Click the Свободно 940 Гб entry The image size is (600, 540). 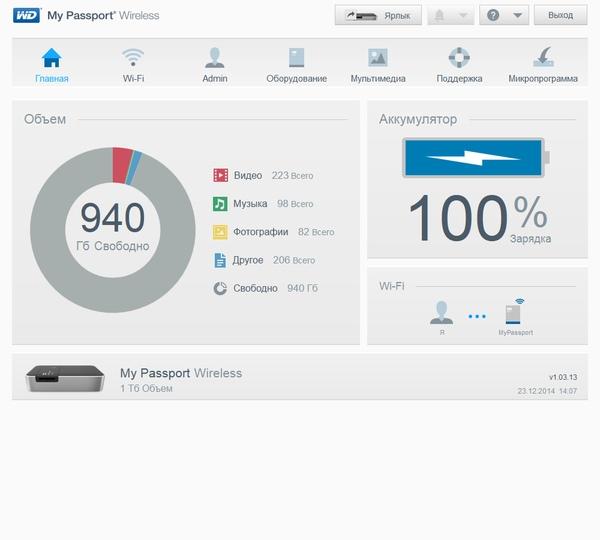coord(265,288)
